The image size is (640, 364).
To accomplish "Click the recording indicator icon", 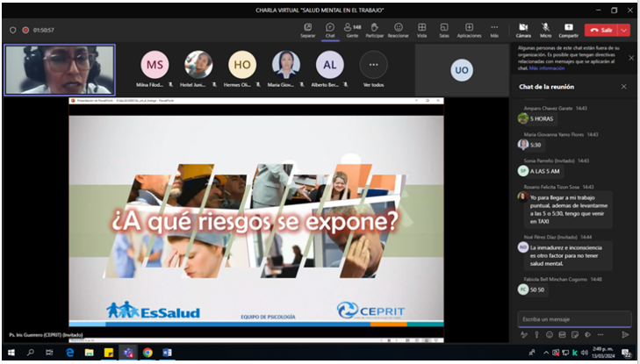I will tap(25, 30).
